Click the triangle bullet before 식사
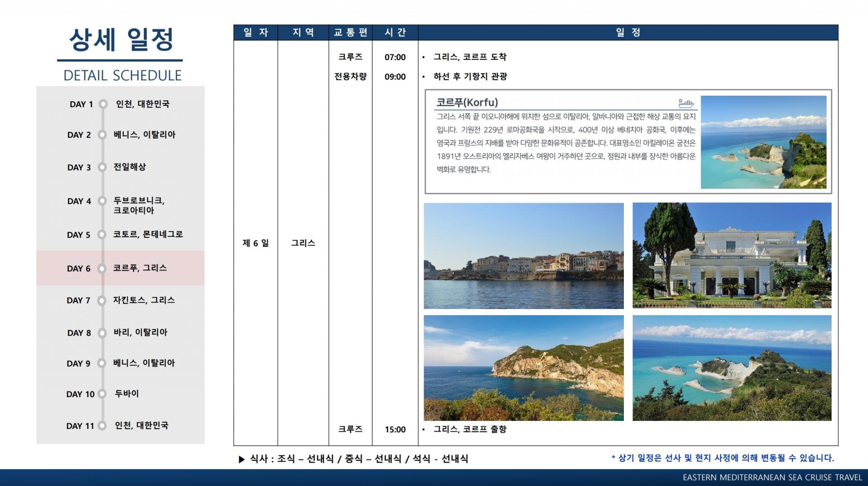Viewport: 868px width, 486px height. pos(242,459)
